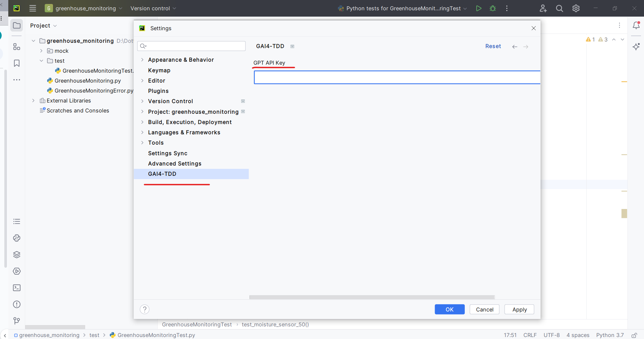Open Problems tool window

coord(17,304)
